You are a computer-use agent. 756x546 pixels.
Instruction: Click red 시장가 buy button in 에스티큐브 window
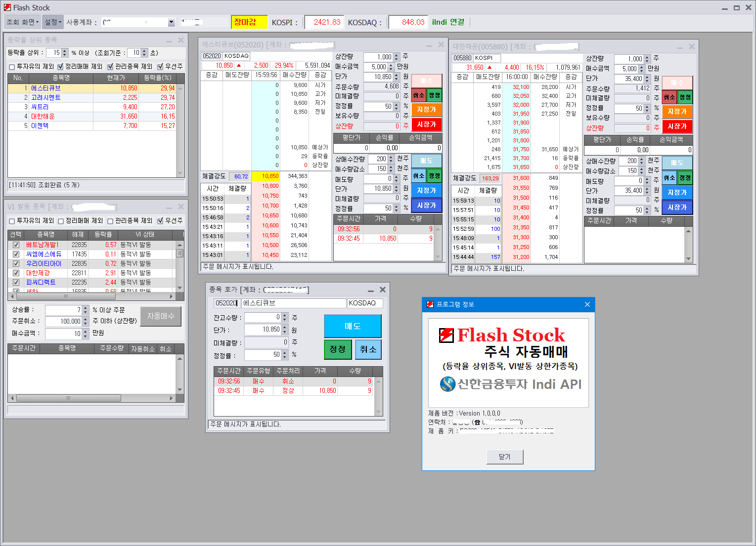tap(426, 124)
